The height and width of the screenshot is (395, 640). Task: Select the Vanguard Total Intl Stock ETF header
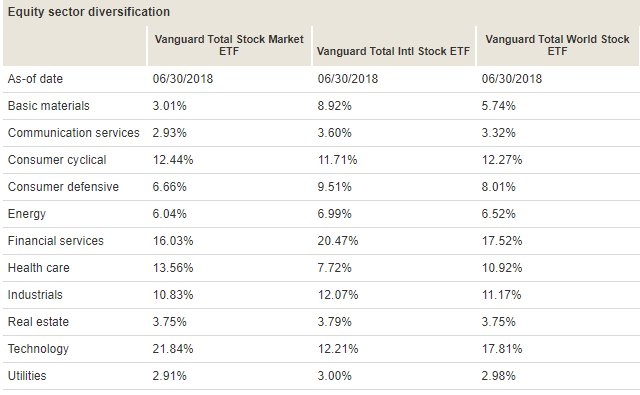pos(393,51)
